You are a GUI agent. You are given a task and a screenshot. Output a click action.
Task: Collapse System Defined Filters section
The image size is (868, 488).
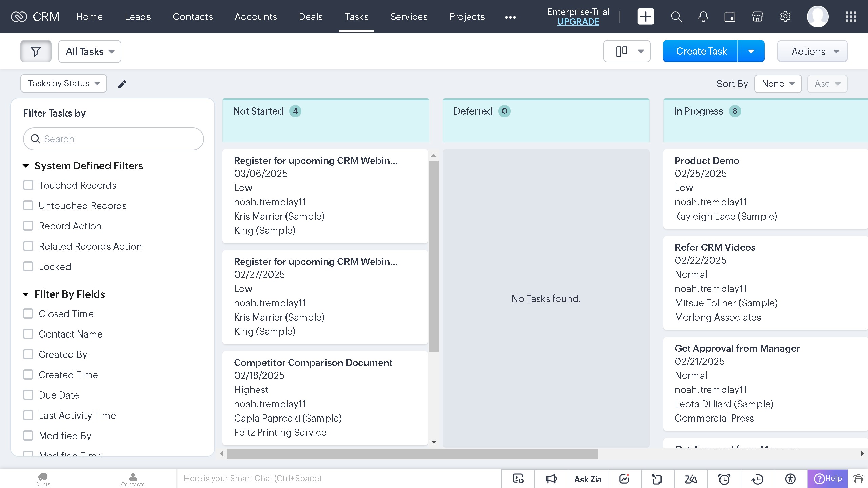click(x=26, y=166)
